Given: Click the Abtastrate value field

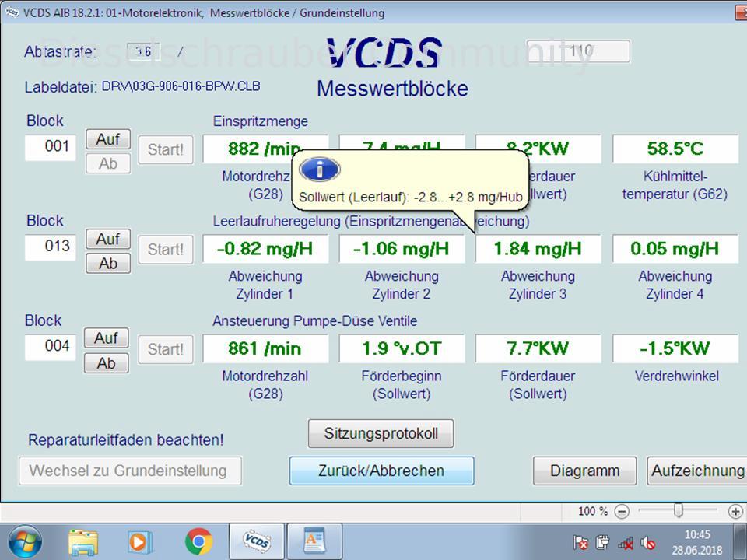Looking at the screenshot, I should (143, 51).
